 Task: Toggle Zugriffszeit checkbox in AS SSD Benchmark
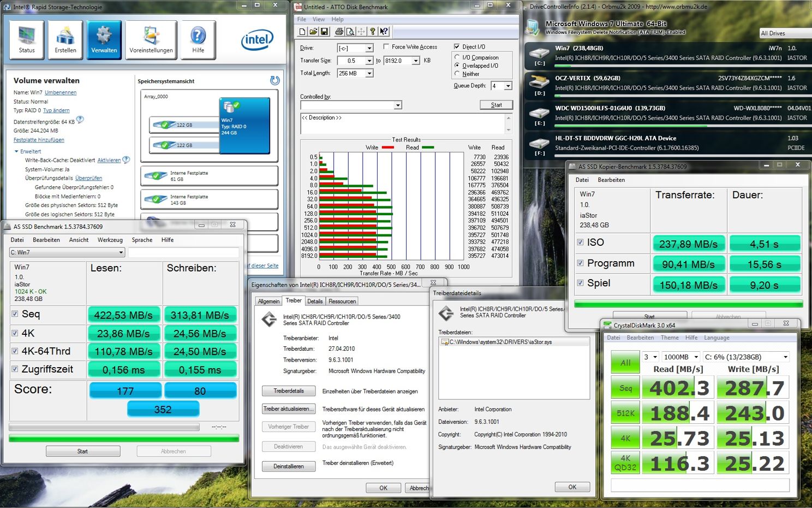tap(15, 369)
